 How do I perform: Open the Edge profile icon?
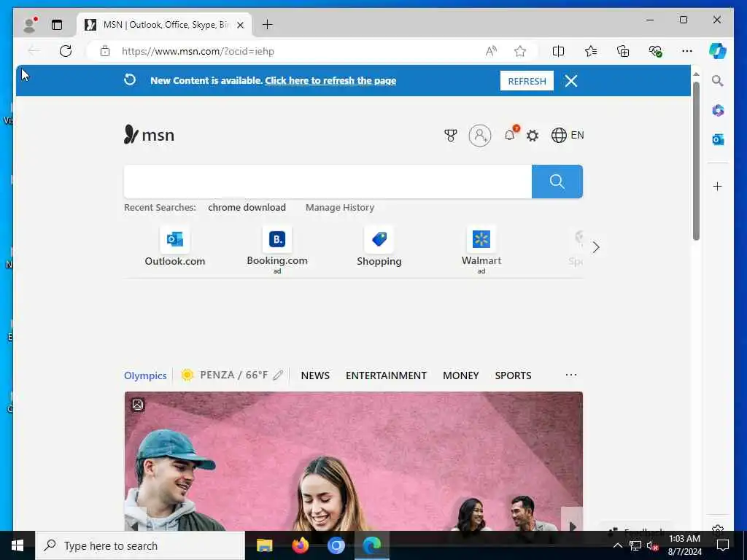point(30,24)
